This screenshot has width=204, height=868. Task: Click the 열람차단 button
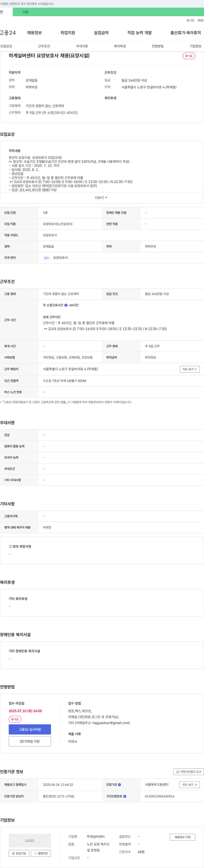[x=41, y=854]
